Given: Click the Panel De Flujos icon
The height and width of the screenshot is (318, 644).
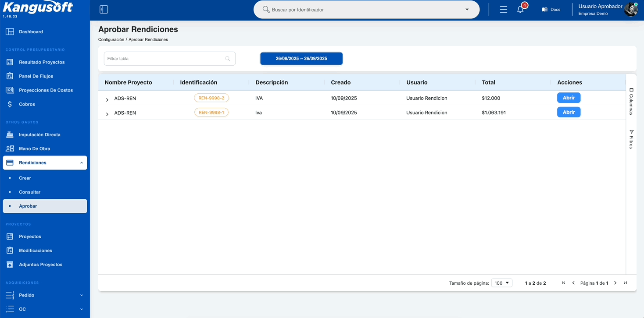Looking at the screenshot, I should click(10, 76).
